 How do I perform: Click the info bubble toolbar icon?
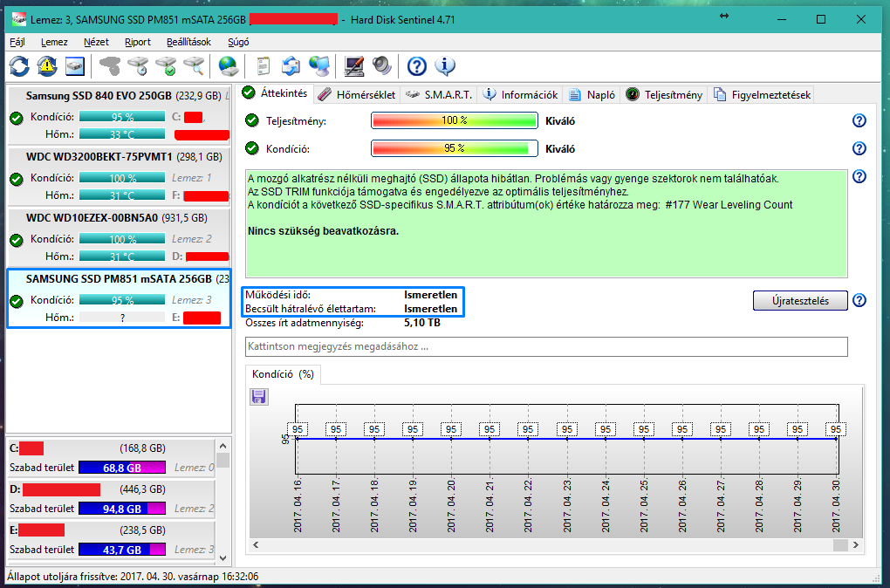pos(445,66)
